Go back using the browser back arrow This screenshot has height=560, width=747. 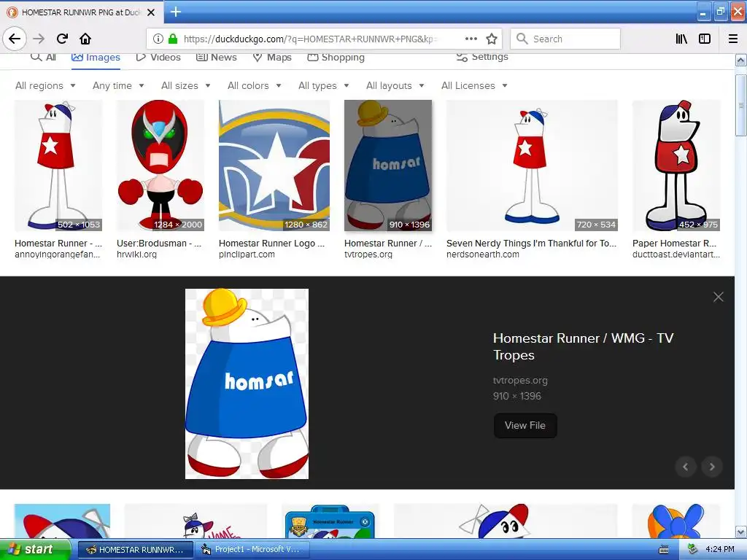[15, 39]
